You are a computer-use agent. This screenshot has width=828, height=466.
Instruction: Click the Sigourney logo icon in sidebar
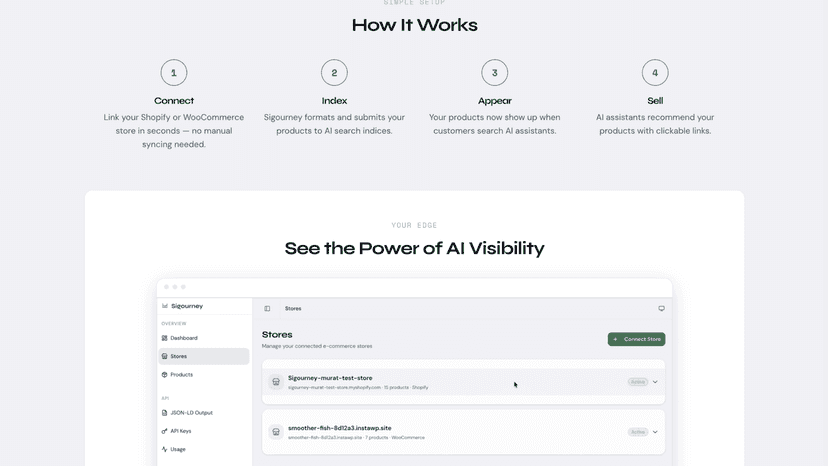(x=165, y=306)
